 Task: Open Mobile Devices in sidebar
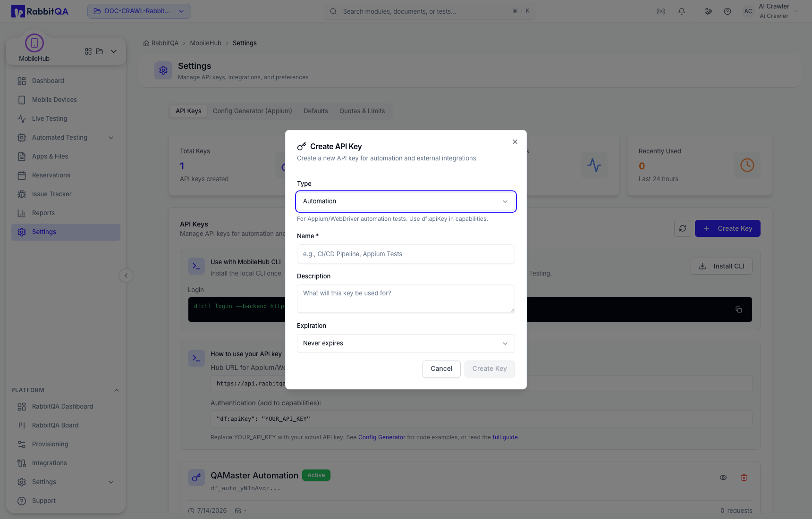point(66,100)
